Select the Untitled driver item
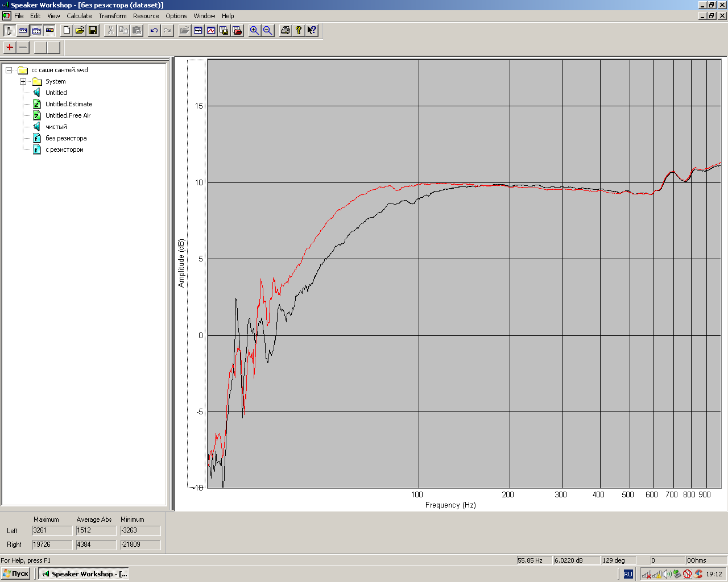 (56, 93)
